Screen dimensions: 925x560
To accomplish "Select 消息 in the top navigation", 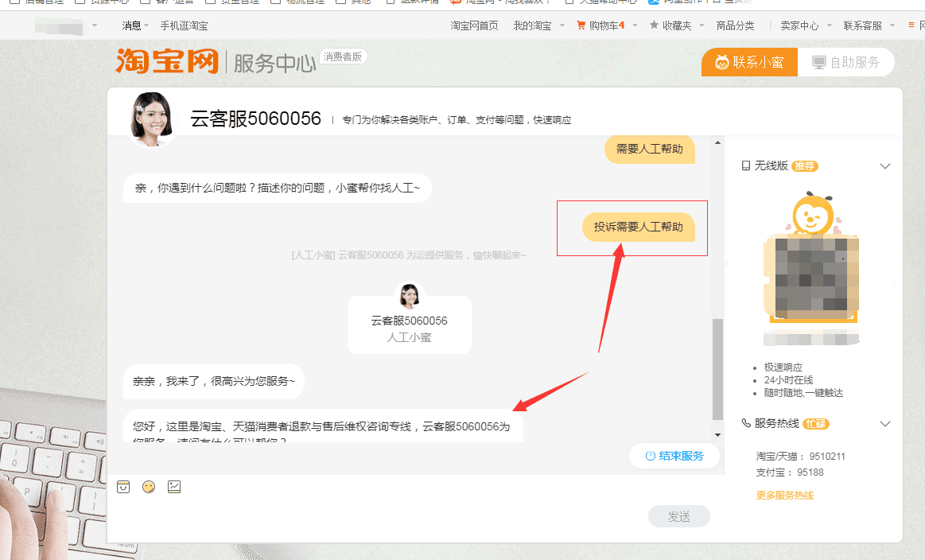I will click(131, 25).
